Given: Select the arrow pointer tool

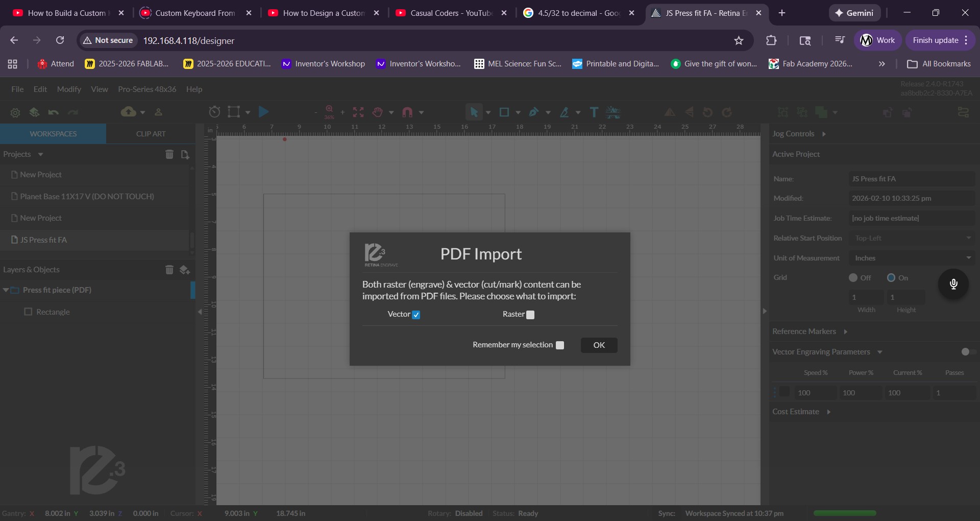Looking at the screenshot, I should [x=474, y=112].
